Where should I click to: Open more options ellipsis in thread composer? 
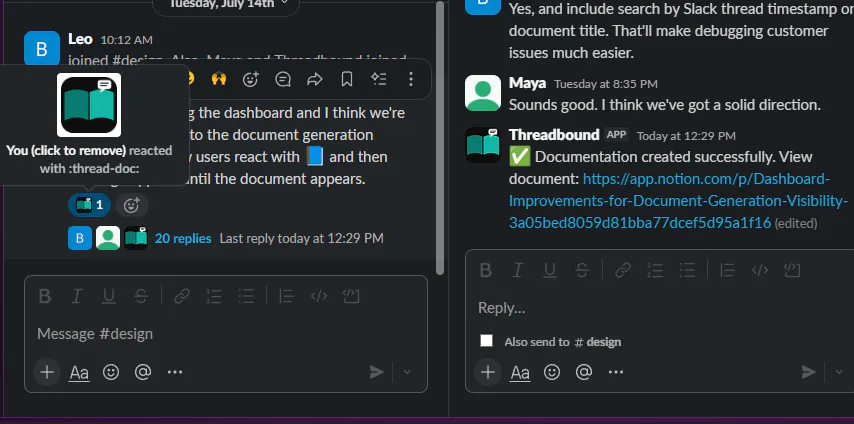(x=616, y=372)
